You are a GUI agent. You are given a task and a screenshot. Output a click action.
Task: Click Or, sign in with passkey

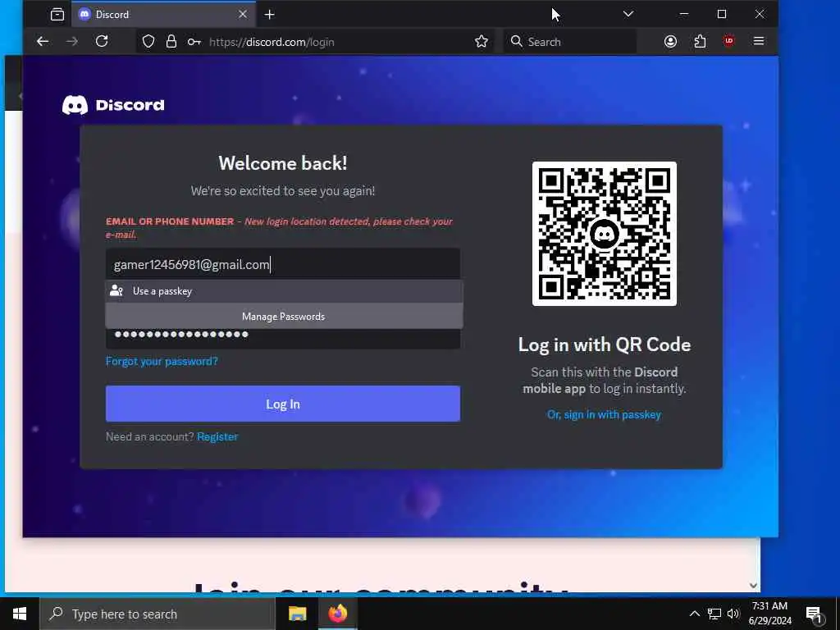click(x=605, y=414)
